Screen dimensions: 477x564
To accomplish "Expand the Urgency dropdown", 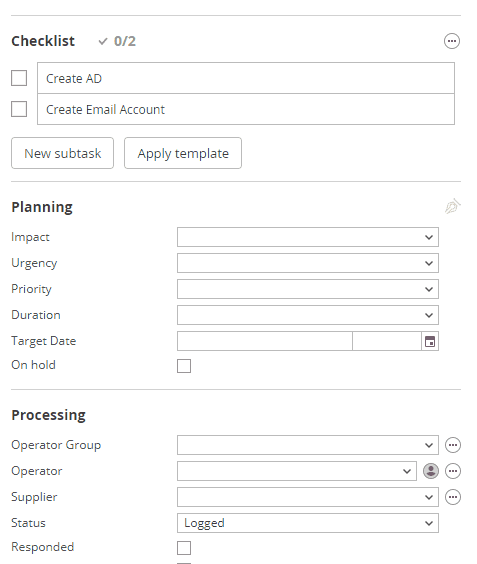I will (308, 263).
